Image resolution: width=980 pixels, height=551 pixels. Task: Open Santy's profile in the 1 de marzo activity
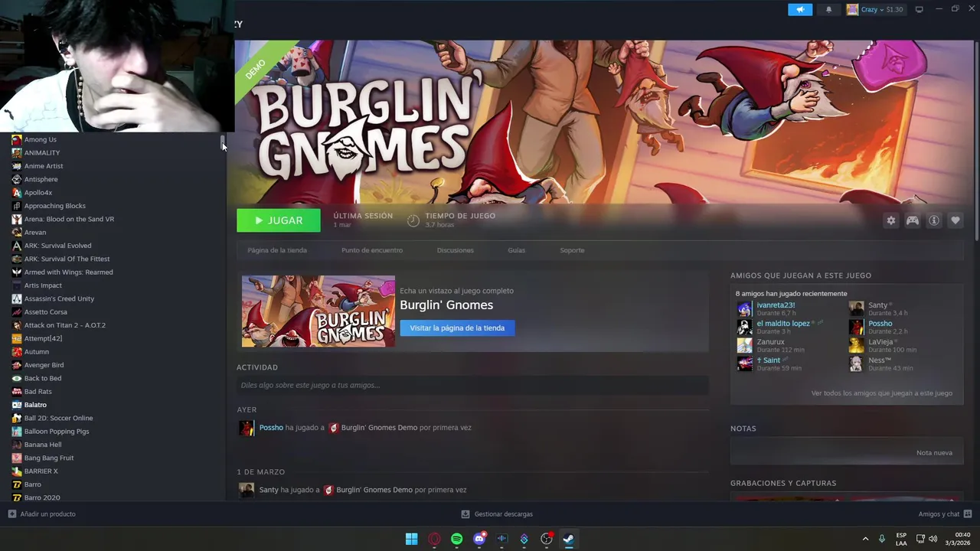pos(269,490)
